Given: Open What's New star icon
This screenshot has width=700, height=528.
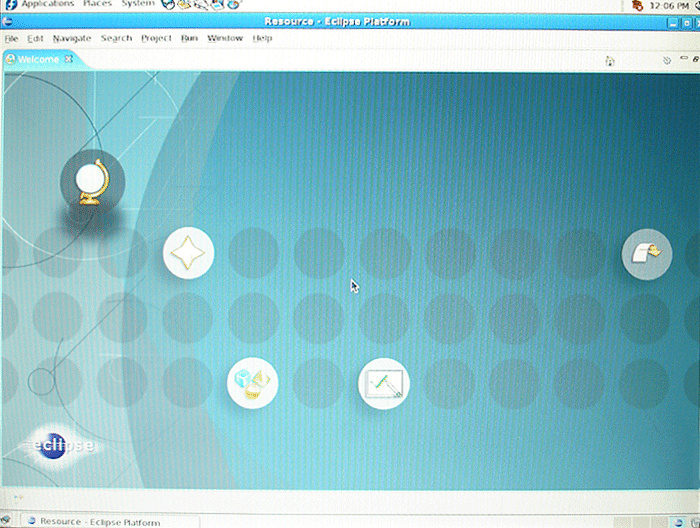Looking at the screenshot, I should click(x=188, y=253).
